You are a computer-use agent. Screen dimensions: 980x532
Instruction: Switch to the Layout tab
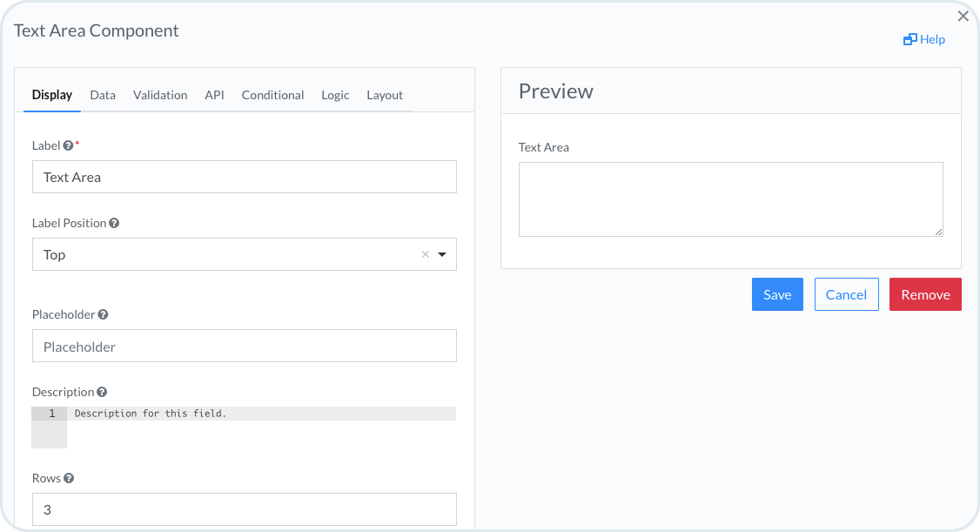click(x=385, y=95)
